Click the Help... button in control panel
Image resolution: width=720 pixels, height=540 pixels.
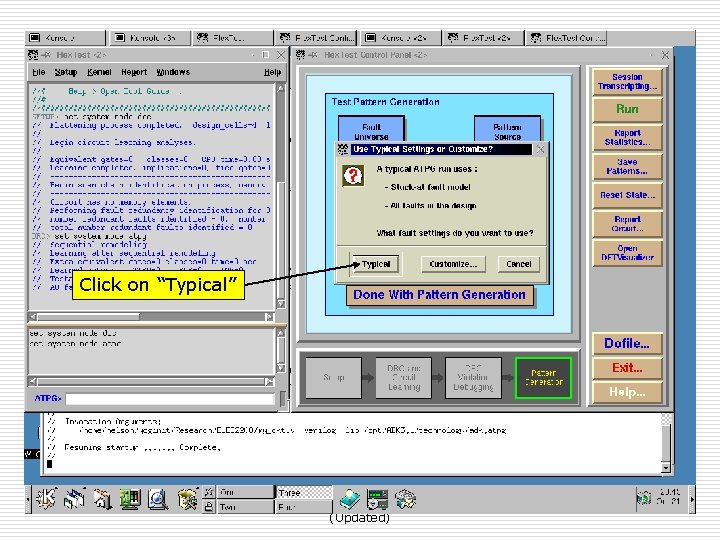[x=627, y=392]
